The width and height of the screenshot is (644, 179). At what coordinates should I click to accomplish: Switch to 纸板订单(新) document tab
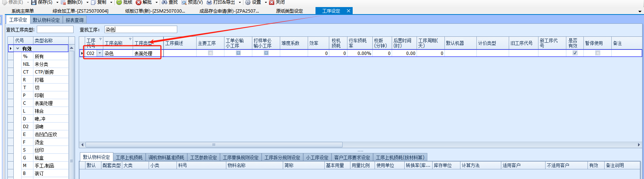[x=155, y=11]
